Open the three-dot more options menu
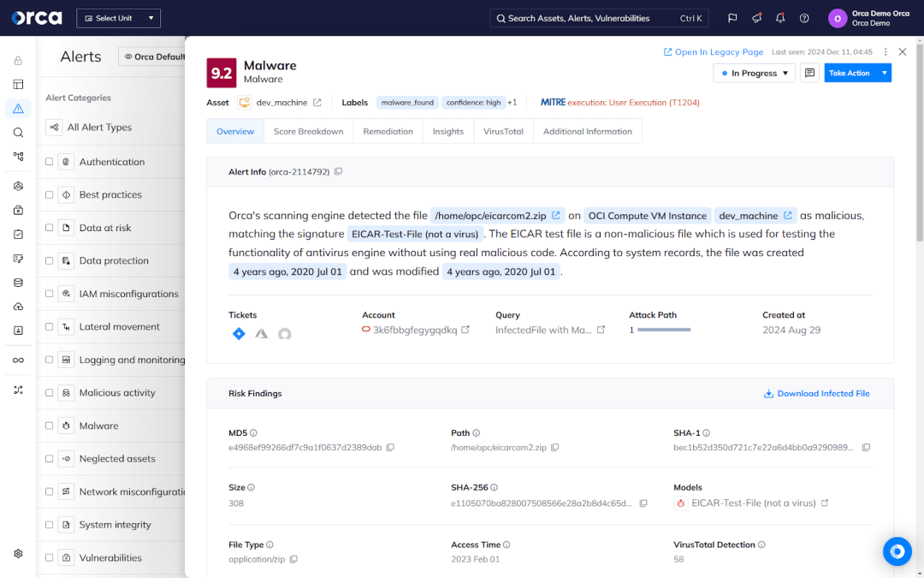Image resolution: width=924 pixels, height=578 pixels. 885,52
